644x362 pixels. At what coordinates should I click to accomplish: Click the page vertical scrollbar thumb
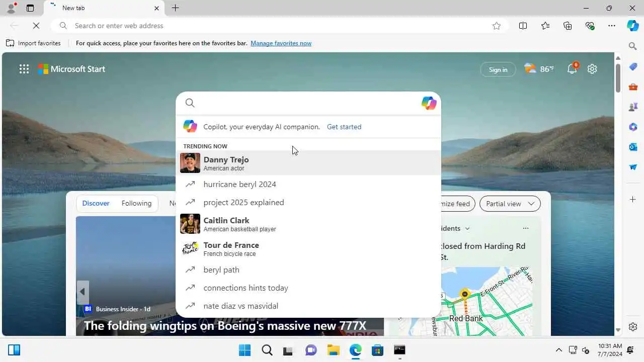[x=618, y=78]
